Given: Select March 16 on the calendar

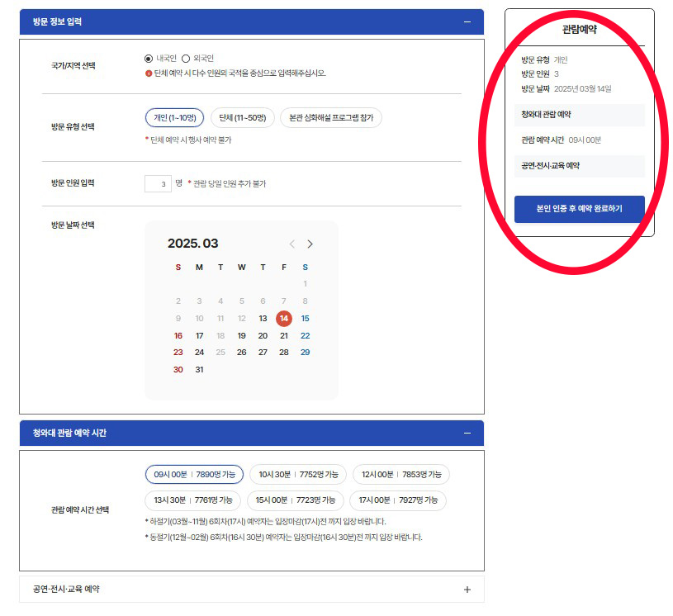Looking at the screenshot, I should 178,336.
